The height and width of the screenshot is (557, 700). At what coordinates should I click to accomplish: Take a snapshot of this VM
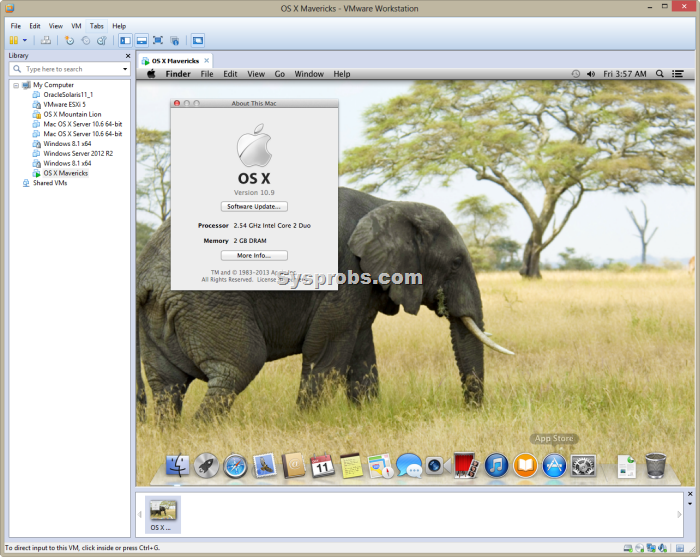pos(69,41)
